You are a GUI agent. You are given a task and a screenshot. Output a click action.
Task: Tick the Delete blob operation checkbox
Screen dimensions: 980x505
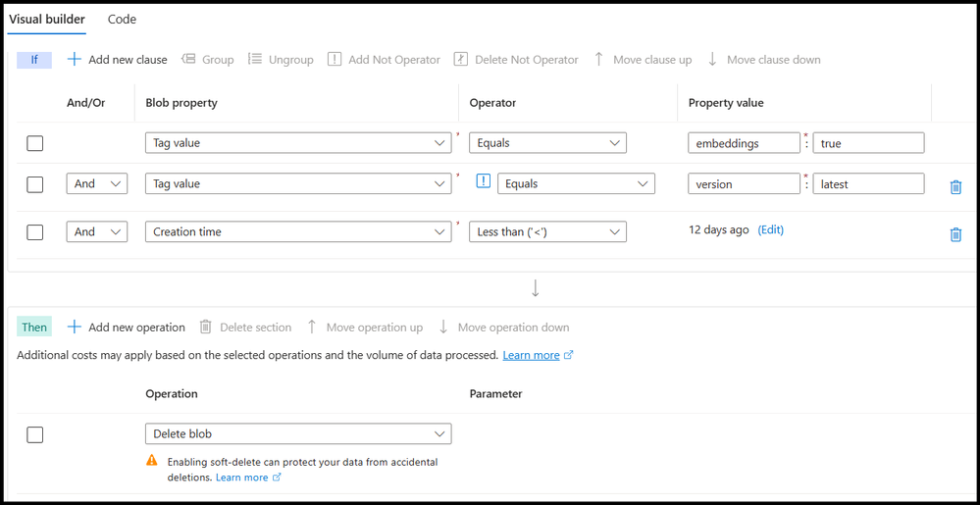35,434
